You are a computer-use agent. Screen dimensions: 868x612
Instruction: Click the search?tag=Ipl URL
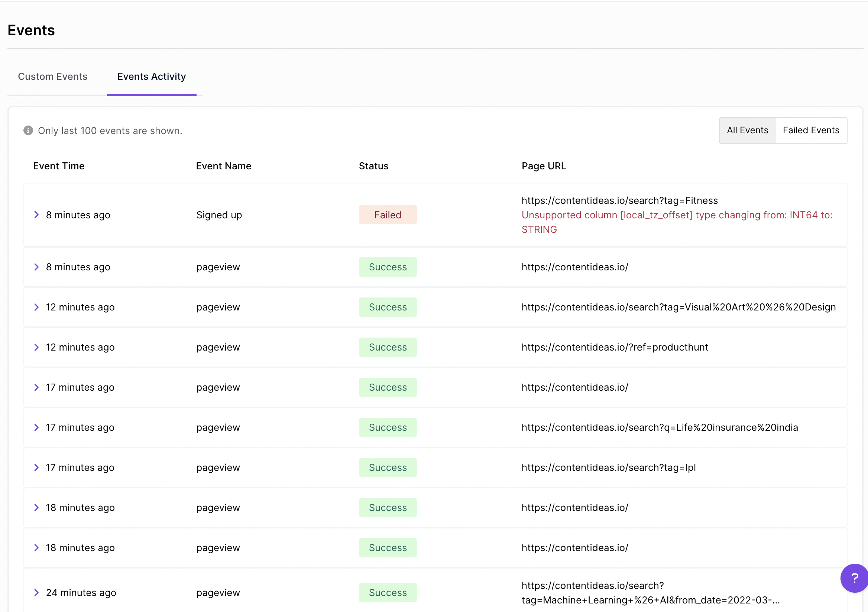pyautogui.click(x=608, y=467)
